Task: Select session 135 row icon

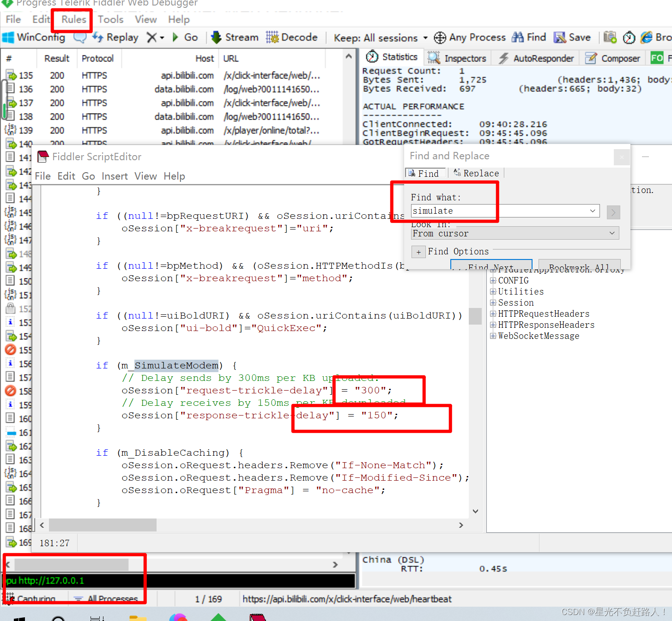Action: [x=11, y=75]
